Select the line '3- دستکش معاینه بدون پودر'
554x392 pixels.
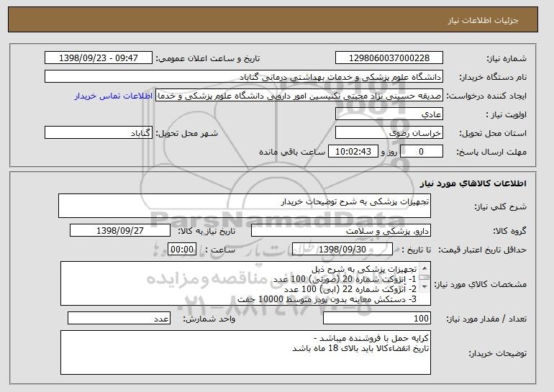pos(327,299)
